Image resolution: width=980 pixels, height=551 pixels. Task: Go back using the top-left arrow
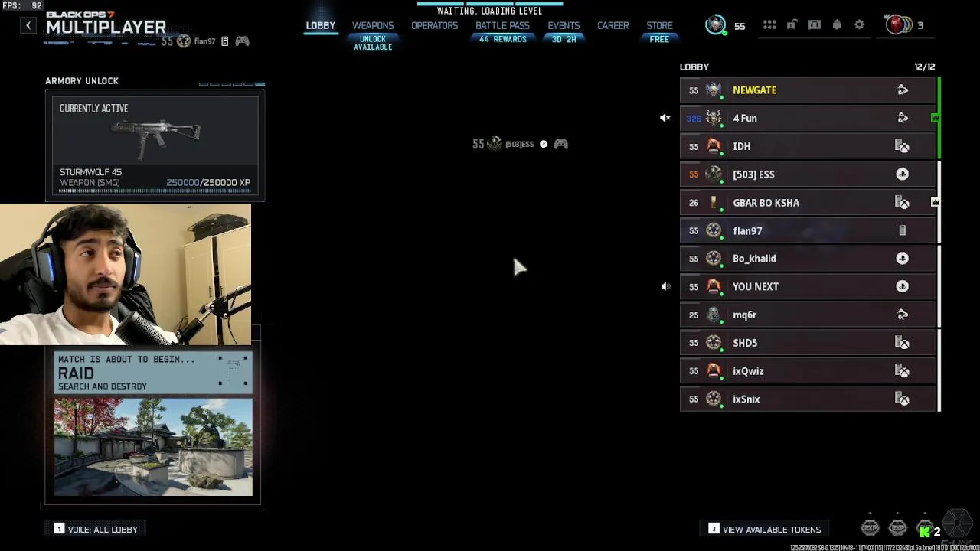28,25
